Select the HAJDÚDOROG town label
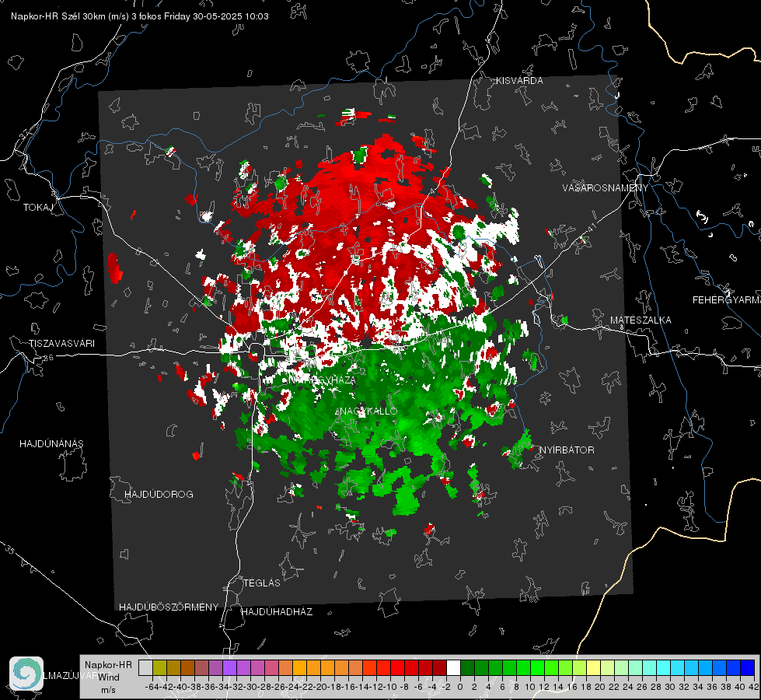The image size is (761, 700). (159, 494)
